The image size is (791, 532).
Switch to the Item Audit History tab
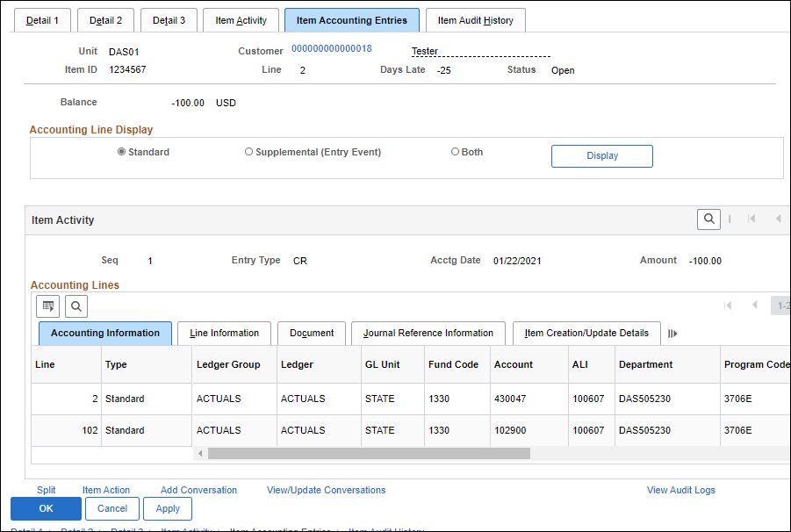(475, 19)
